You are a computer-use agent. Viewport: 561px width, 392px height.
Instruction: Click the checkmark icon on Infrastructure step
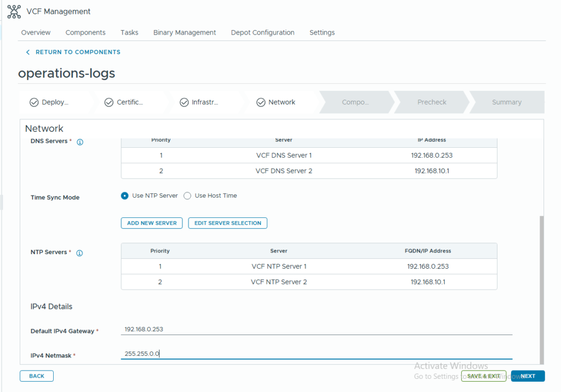(x=184, y=102)
